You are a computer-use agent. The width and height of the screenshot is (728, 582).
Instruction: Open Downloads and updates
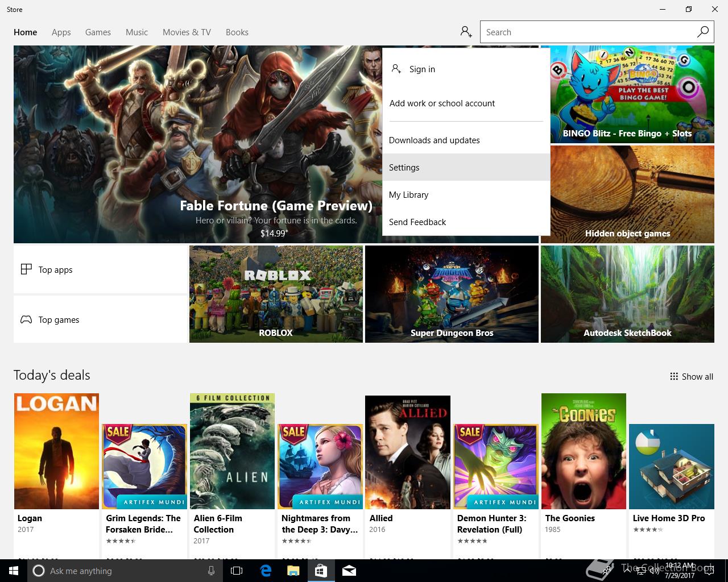[466, 140]
